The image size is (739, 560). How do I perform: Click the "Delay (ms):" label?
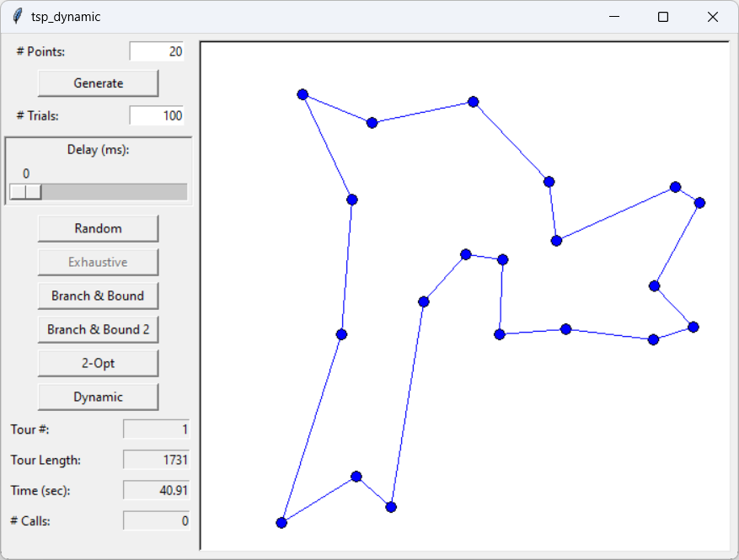click(98, 150)
